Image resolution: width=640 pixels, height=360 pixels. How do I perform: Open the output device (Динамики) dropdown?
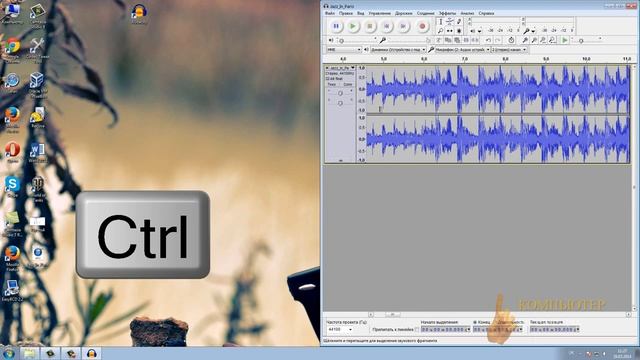click(398, 49)
